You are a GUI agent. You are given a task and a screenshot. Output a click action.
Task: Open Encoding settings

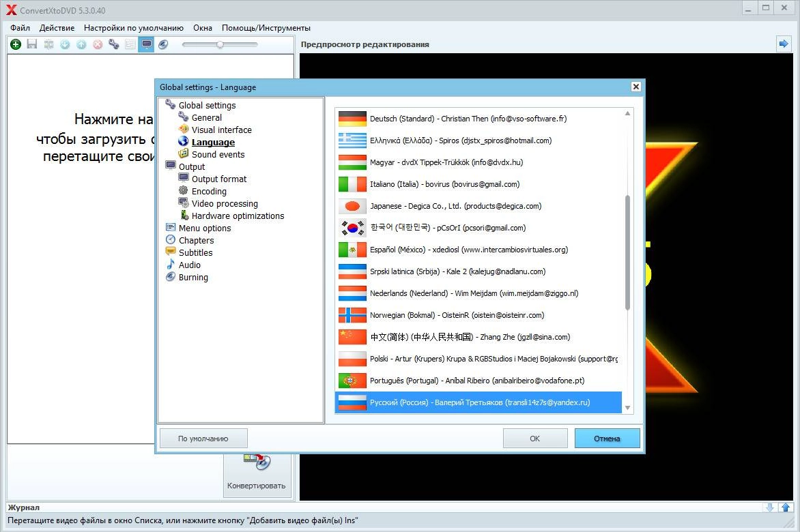pyautogui.click(x=209, y=191)
